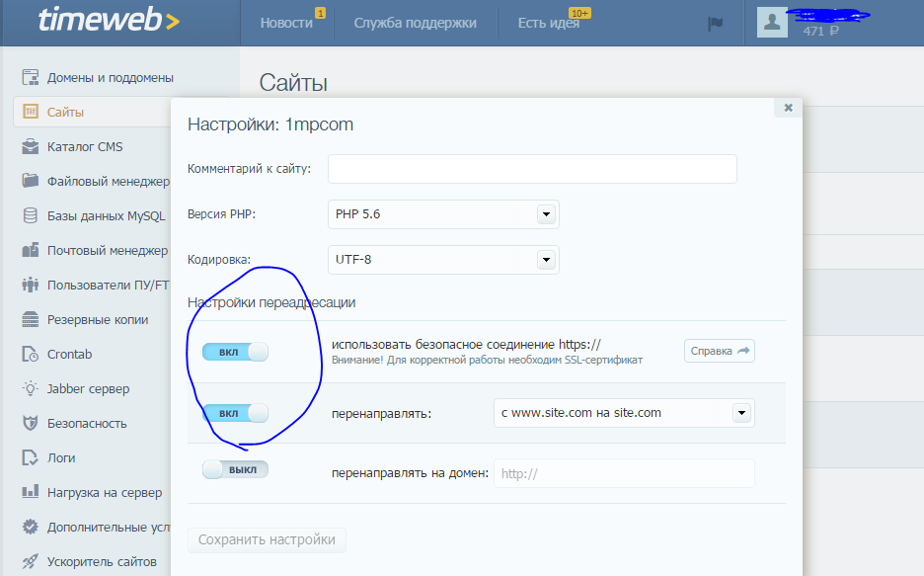Click the Дополнительные услуги gear icon
This screenshot has width=924, height=576.
coord(30,527)
